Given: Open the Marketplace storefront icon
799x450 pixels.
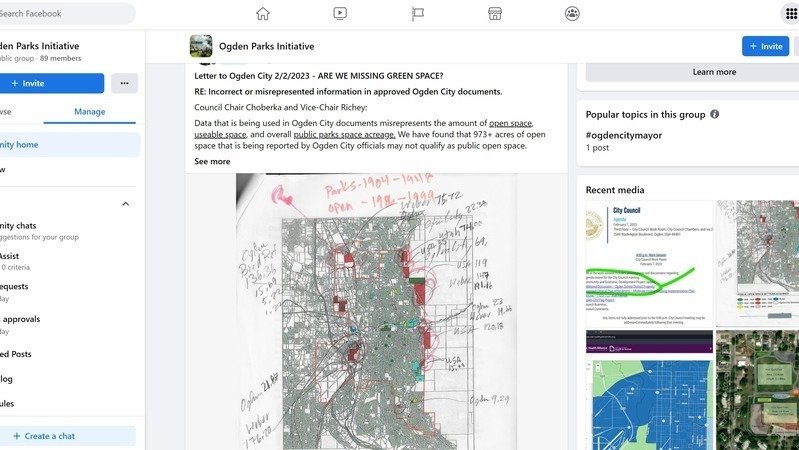Looking at the screenshot, I should click(495, 14).
